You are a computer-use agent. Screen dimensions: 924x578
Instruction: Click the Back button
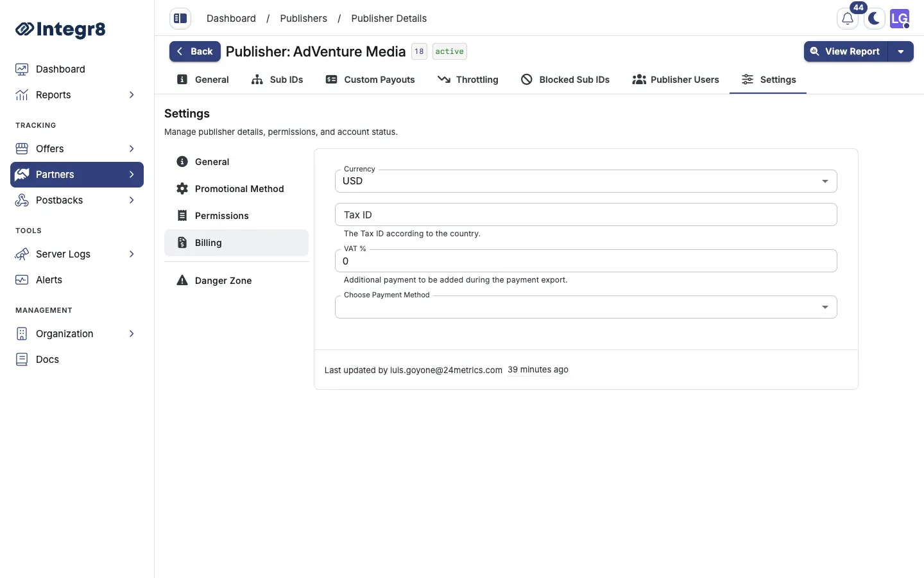[x=195, y=51]
